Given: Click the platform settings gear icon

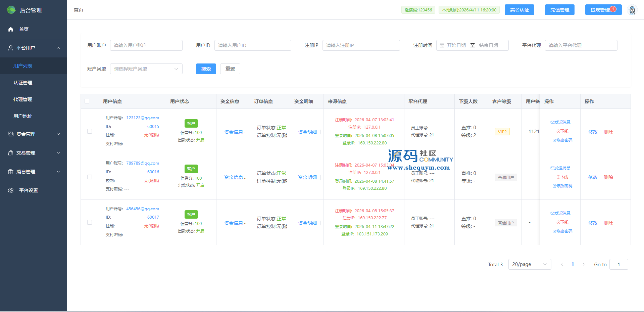Looking at the screenshot, I should (x=11, y=190).
